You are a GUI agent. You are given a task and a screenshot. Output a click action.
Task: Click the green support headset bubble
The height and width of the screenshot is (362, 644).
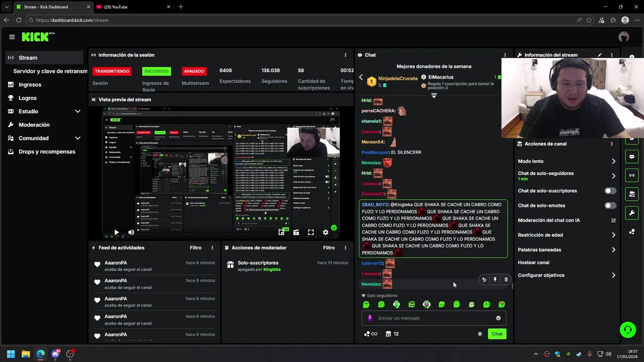point(627,330)
